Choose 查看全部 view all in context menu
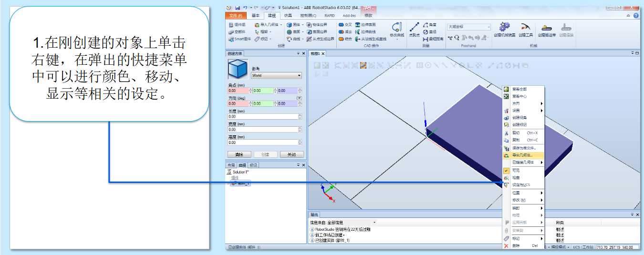This screenshot has width=644, height=255. tap(523, 89)
